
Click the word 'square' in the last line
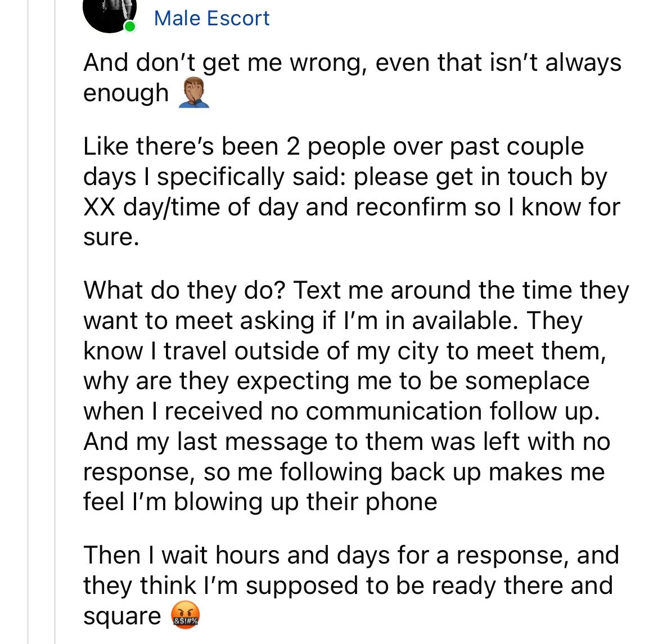[x=122, y=616]
